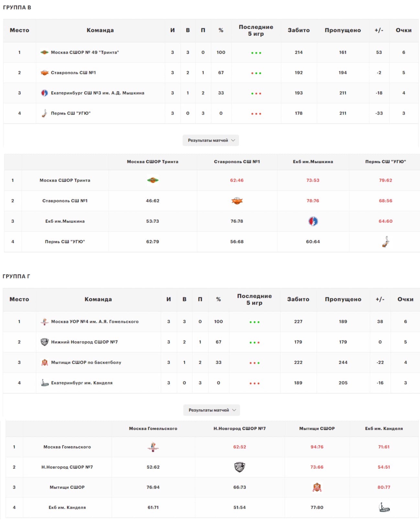Click the Очки column header in Group В
This screenshot has width=420, height=526.
(x=404, y=30)
